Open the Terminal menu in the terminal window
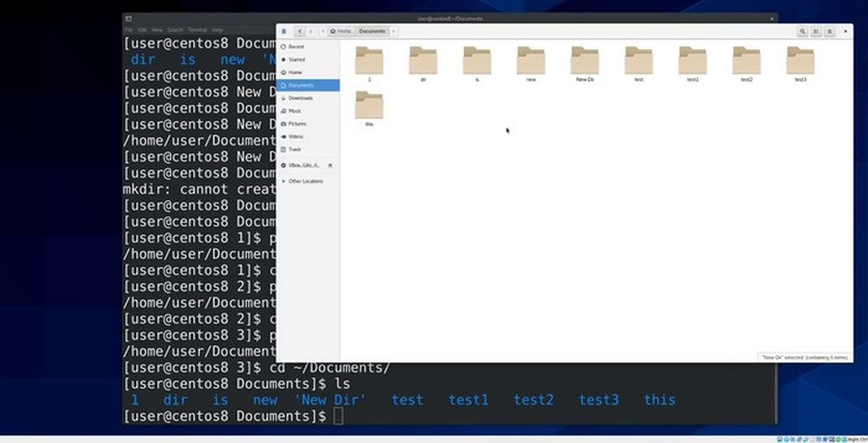Image resolution: width=868 pixels, height=443 pixels. 197,30
